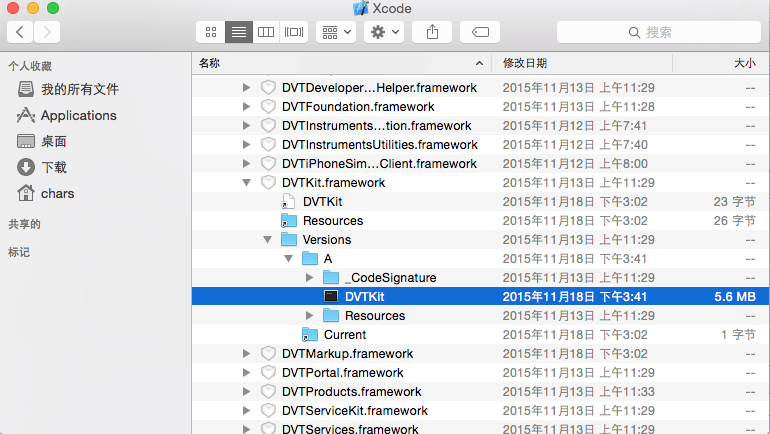
Task: Switch to Cover Flow view
Action: tap(294, 32)
